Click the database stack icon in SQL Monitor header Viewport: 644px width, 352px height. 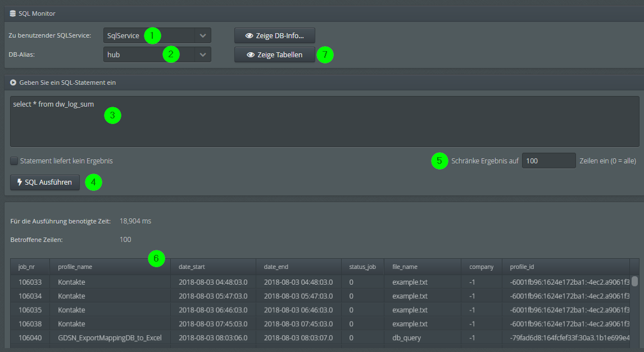[12, 13]
